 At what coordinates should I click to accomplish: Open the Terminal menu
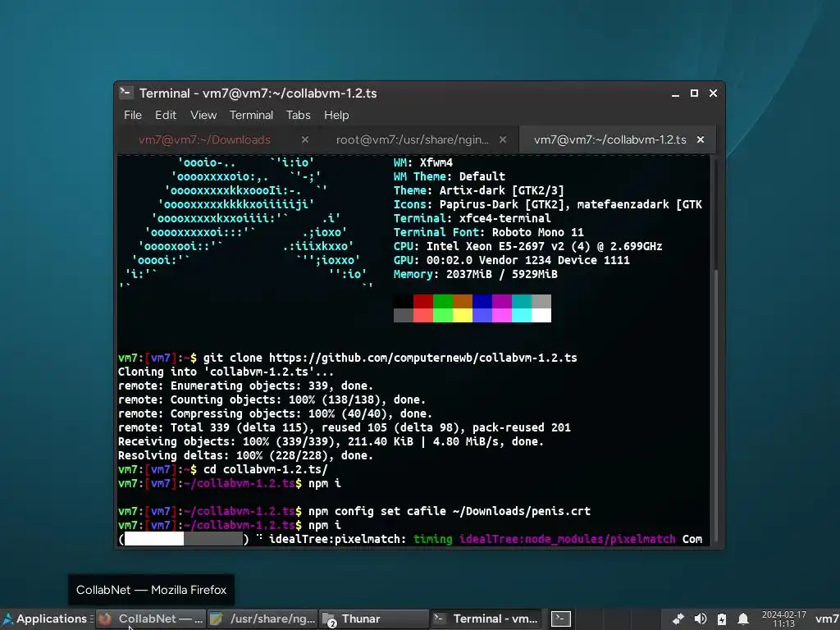click(251, 115)
